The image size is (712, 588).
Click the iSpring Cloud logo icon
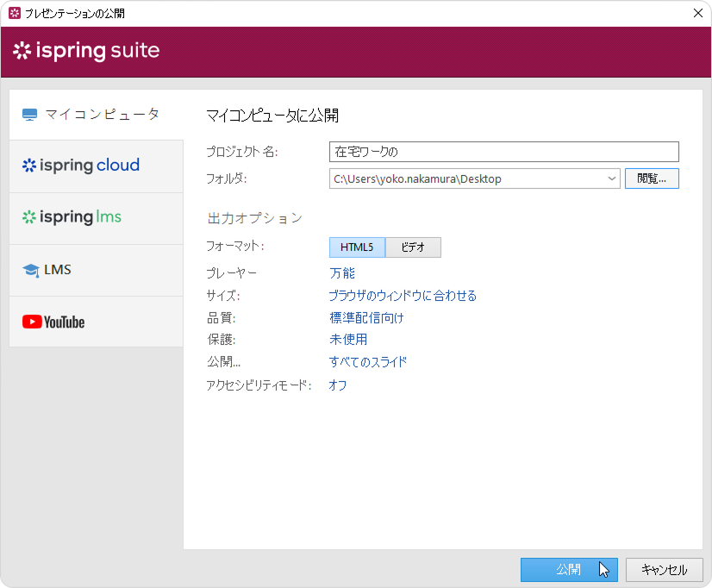29,166
